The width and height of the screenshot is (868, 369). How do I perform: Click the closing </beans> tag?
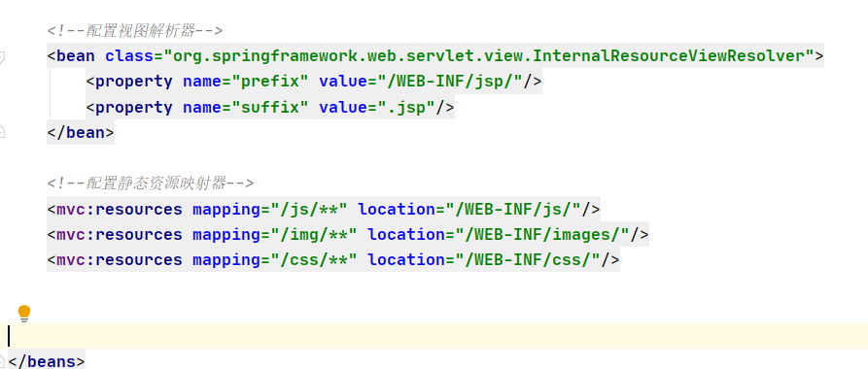47,361
